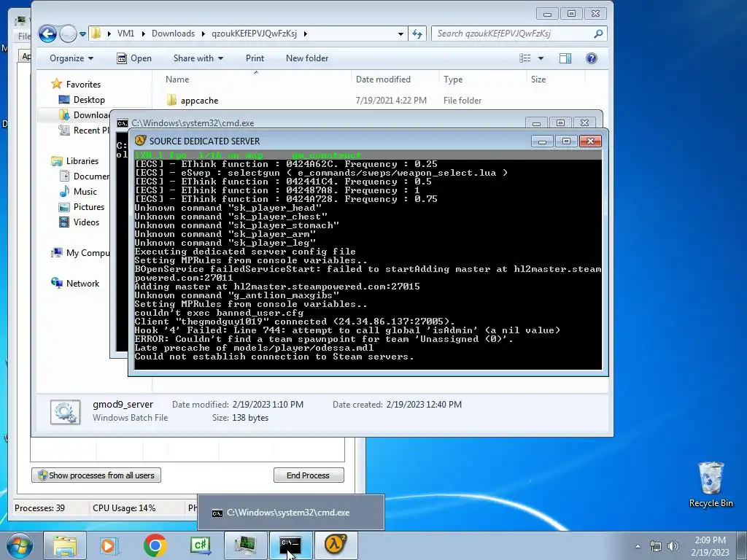This screenshot has width=747, height=560.
Task: Select VM1 in the address breadcrumb
Action: [x=125, y=34]
